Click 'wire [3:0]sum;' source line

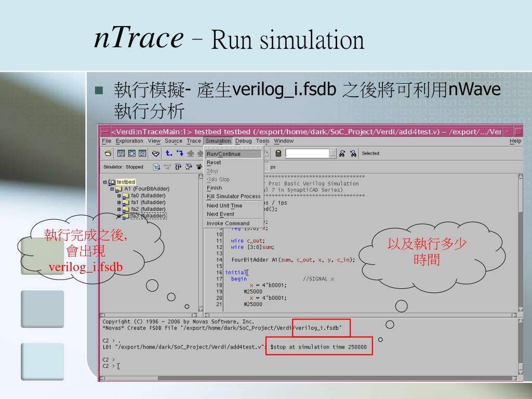(252, 247)
